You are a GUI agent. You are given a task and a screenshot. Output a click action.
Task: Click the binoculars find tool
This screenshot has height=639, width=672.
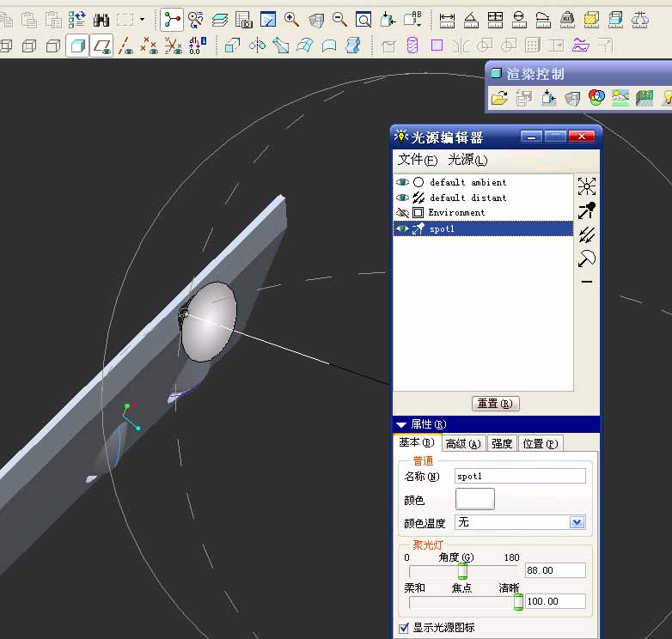[x=101, y=20]
